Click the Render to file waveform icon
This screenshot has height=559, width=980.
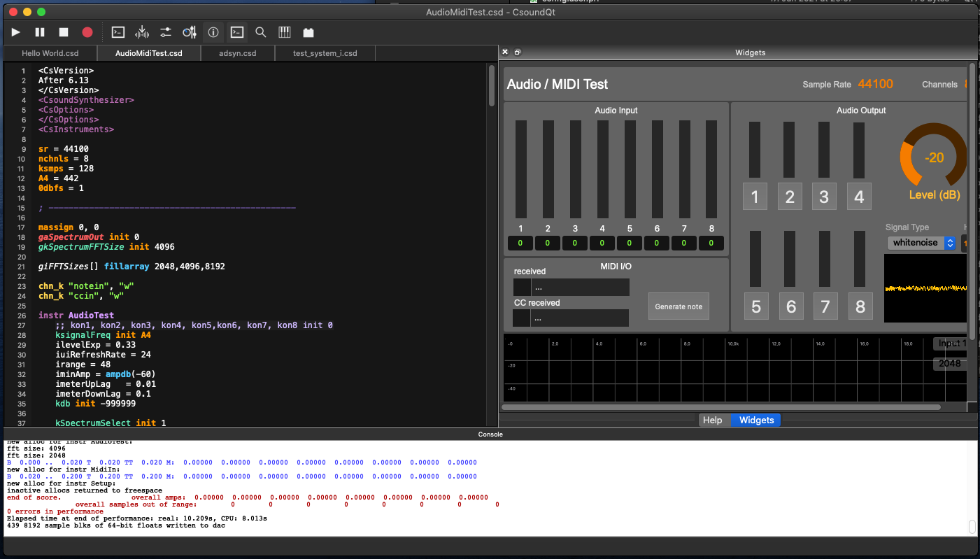[142, 32]
